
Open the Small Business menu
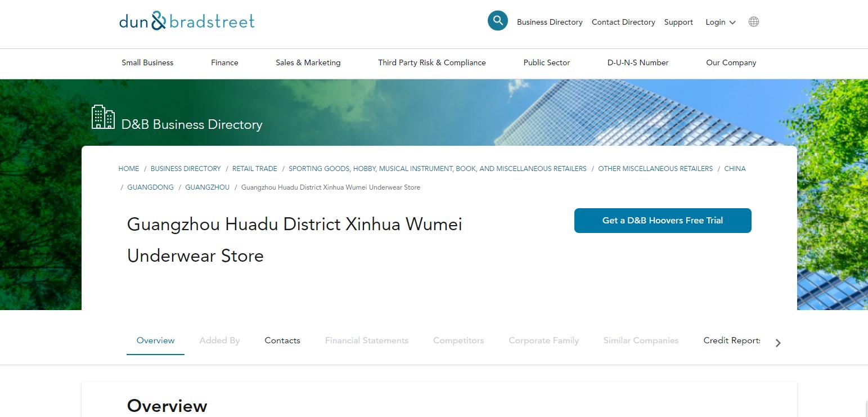click(x=147, y=63)
